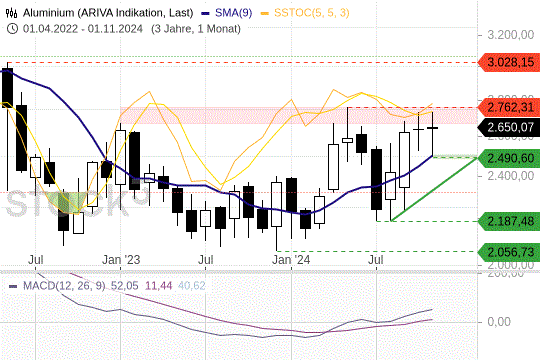The height and width of the screenshot is (360, 540).
Task: Click the red 2.762,31 resistance tag
Action: (x=509, y=107)
